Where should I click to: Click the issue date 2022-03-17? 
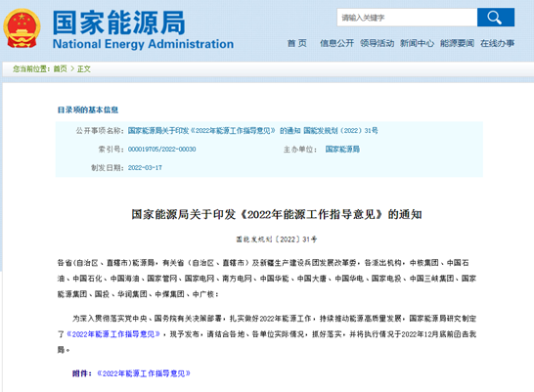tap(145, 168)
